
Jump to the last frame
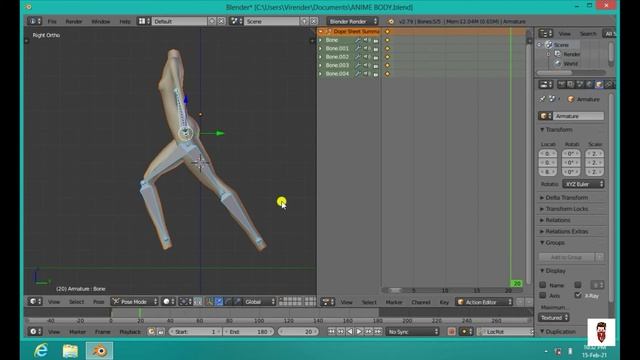coord(378,331)
